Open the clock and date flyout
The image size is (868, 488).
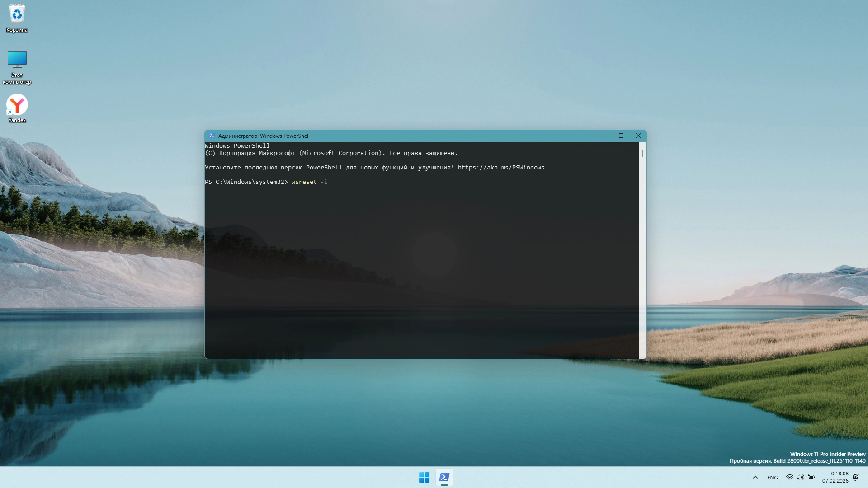pos(835,477)
